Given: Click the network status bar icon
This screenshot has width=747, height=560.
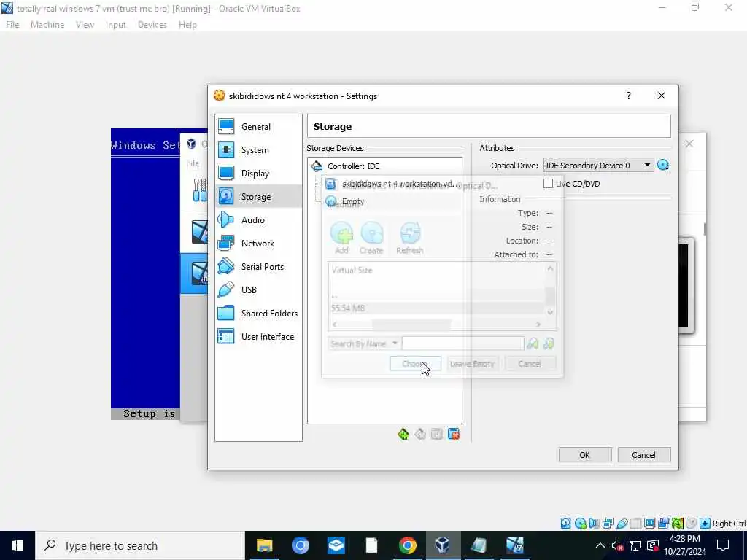Looking at the screenshot, I should (608, 524).
